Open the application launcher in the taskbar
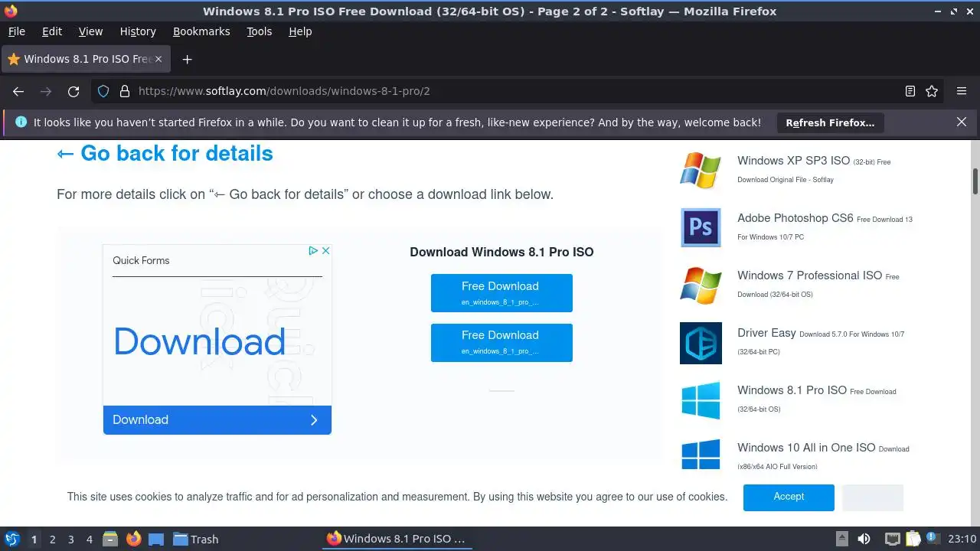This screenshot has width=980, height=551. [12, 539]
